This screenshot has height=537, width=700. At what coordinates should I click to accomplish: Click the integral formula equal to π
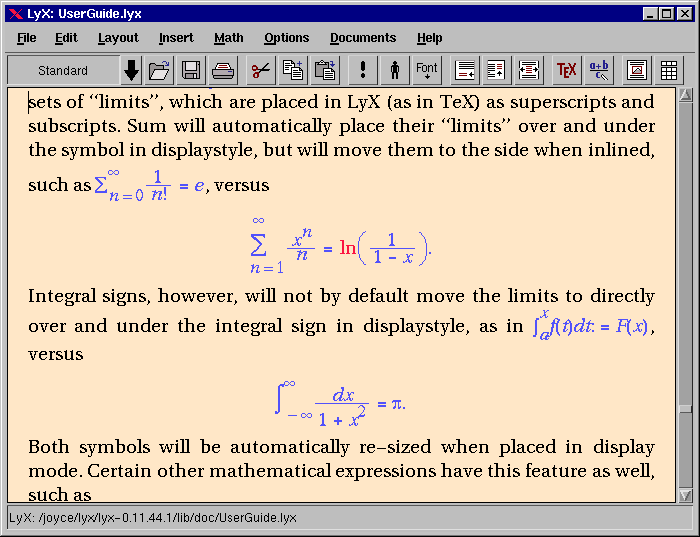(340, 404)
